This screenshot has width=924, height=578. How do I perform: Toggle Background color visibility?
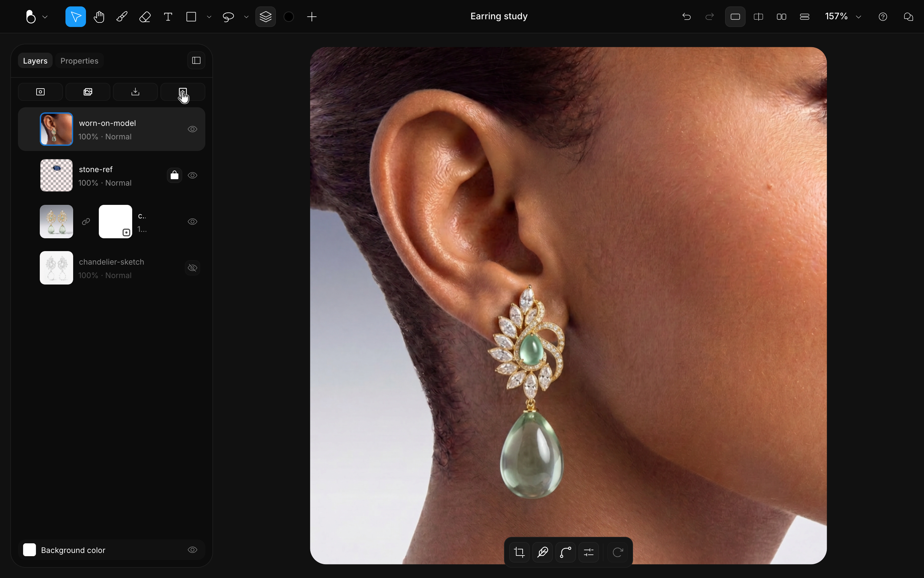click(x=193, y=550)
